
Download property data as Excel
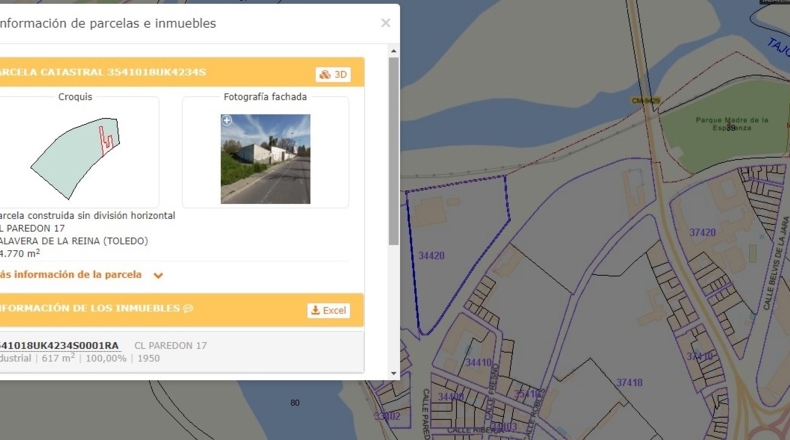pyautogui.click(x=328, y=310)
